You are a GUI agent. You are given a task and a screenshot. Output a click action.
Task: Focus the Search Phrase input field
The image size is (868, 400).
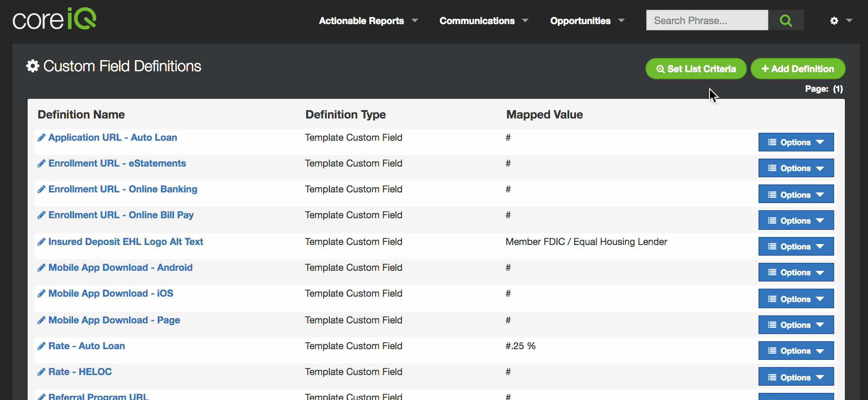click(x=706, y=20)
